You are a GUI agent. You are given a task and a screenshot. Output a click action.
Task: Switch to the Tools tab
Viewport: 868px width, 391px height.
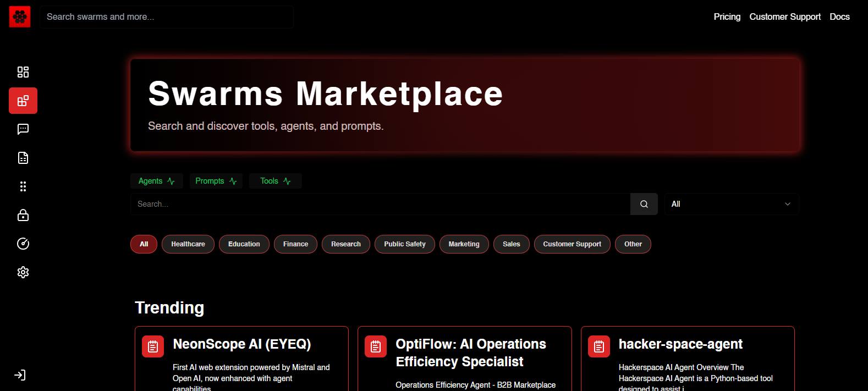276,181
